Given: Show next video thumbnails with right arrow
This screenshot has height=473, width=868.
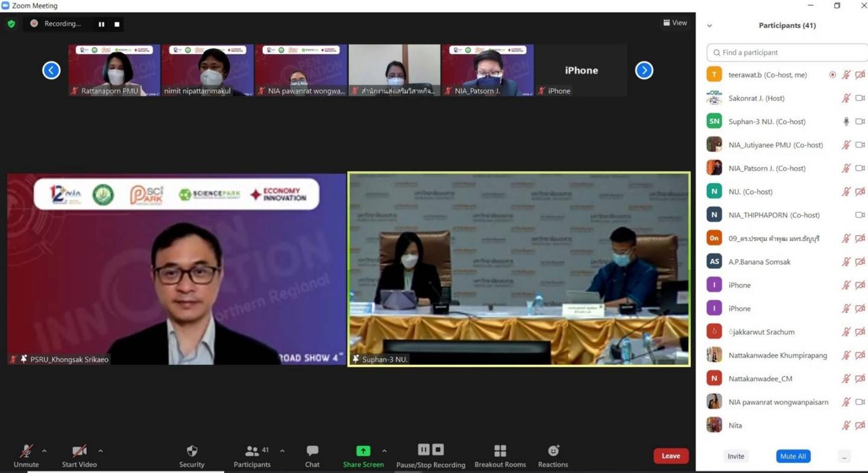Looking at the screenshot, I should 644,71.
